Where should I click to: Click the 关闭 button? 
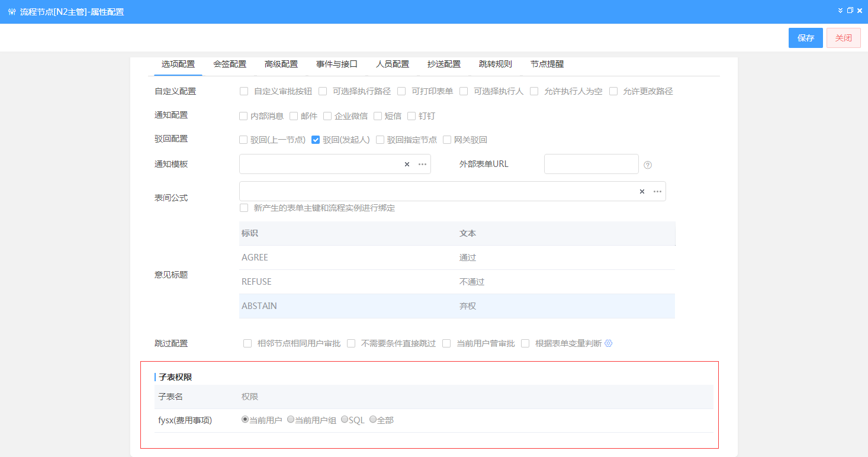pyautogui.click(x=844, y=38)
